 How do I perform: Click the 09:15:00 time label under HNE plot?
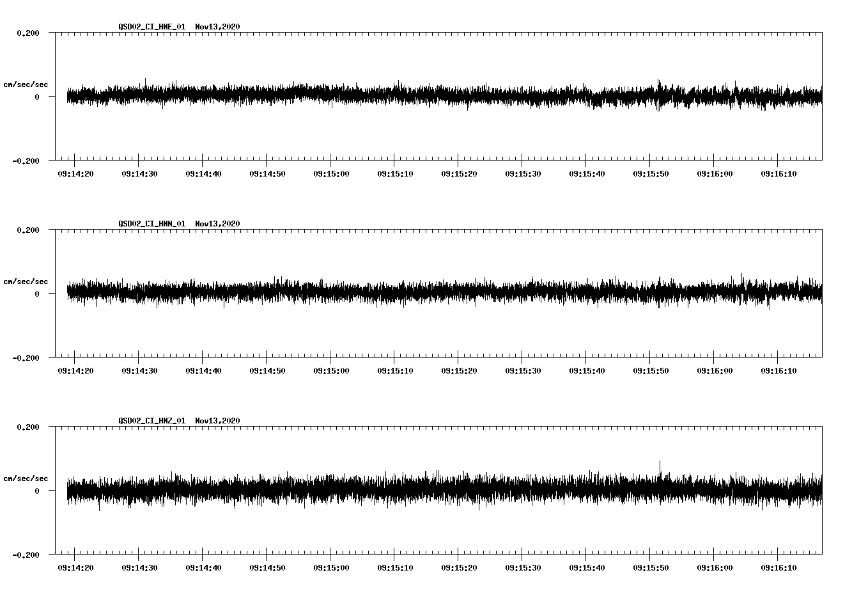pos(331,172)
